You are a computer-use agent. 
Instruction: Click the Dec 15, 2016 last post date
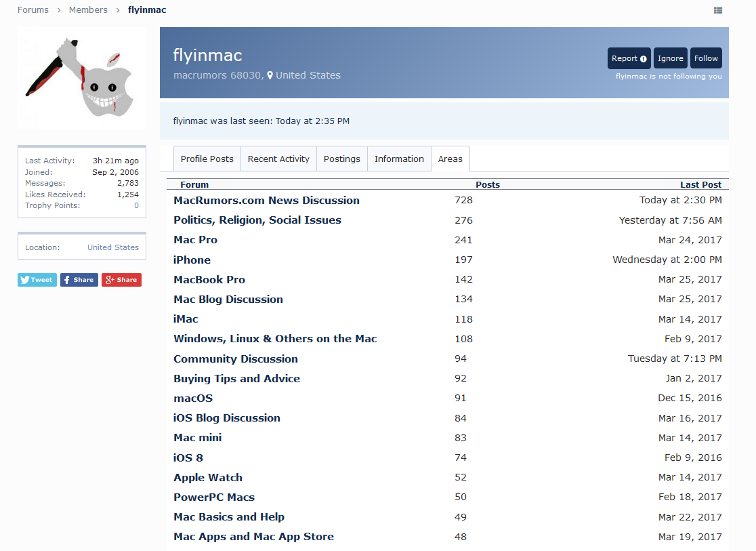click(x=690, y=398)
